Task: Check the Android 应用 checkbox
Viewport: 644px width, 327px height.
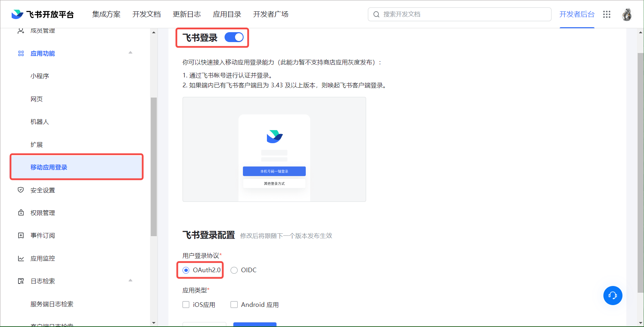Action: pyautogui.click(x=234, y=305)
